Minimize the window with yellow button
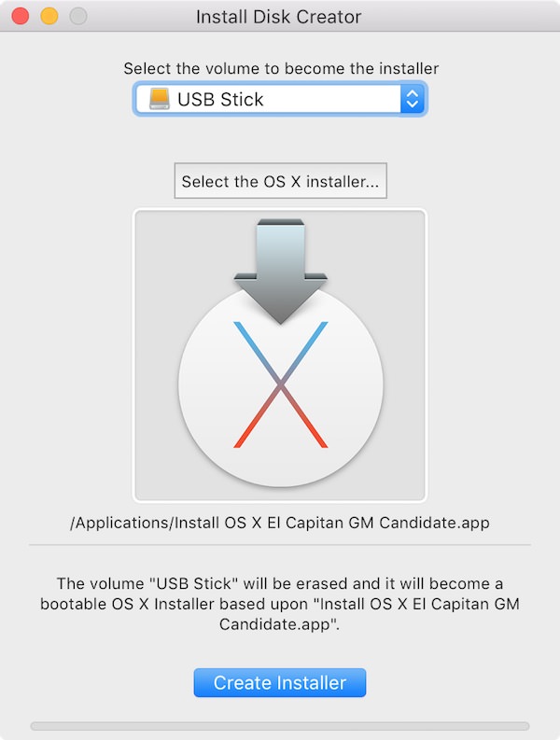The height and width of the screenshot is (740, 560). coord(49,16)
